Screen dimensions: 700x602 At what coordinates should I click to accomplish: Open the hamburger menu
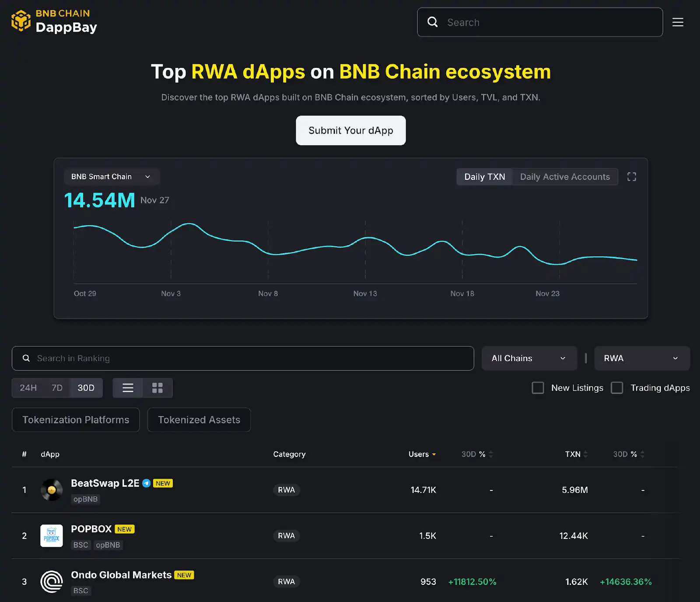678,22
